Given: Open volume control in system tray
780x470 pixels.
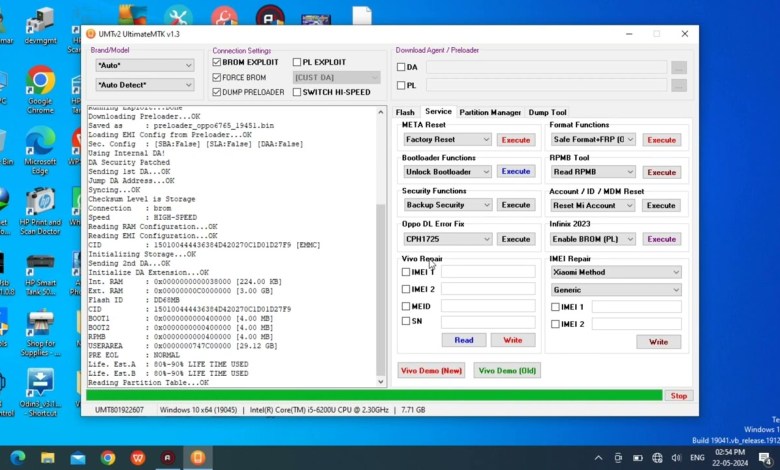Looking at the screenshot, I should pyautogui.click(x=676, y=458).
